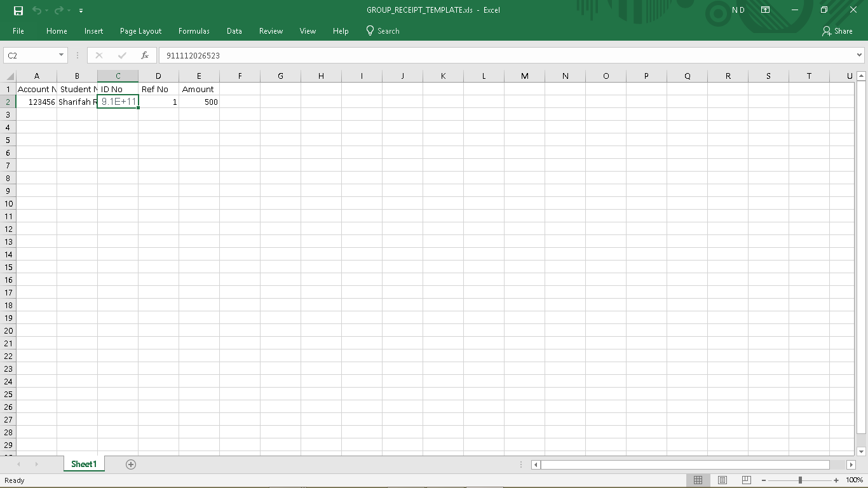Select column C header

pyautogui.click(x=118, y=76)
